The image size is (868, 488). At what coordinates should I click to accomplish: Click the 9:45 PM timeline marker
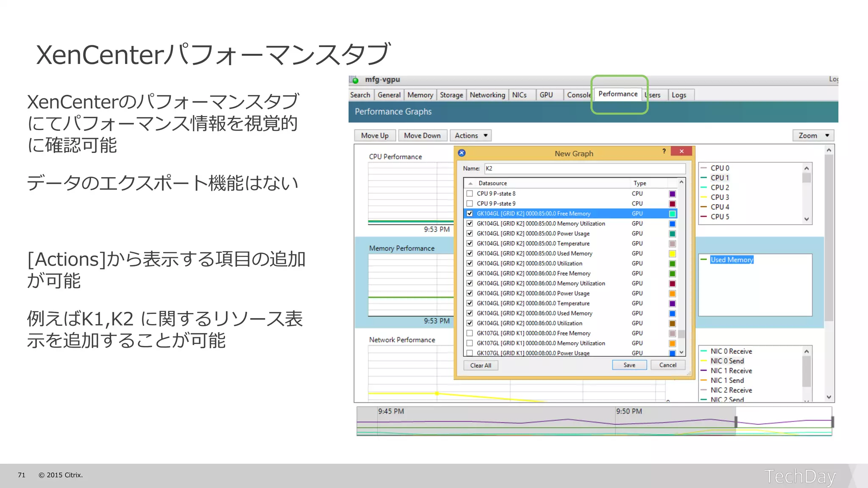tap(391, 411)
